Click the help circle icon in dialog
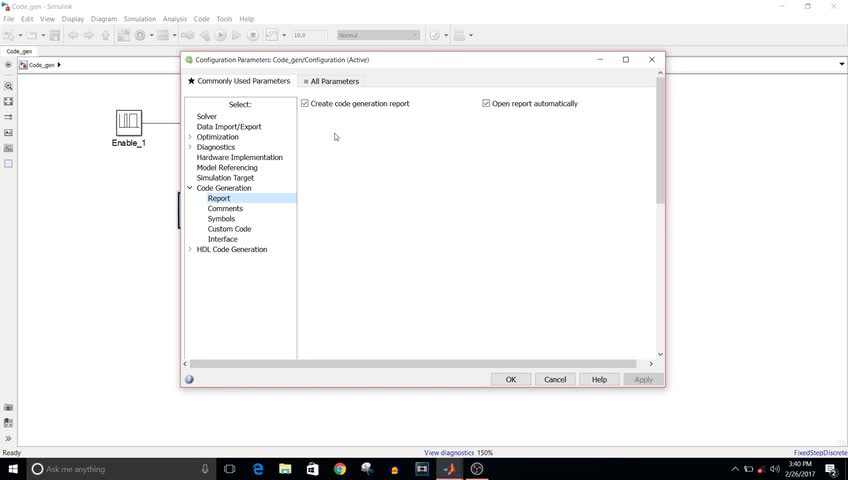 pos(189,379)
